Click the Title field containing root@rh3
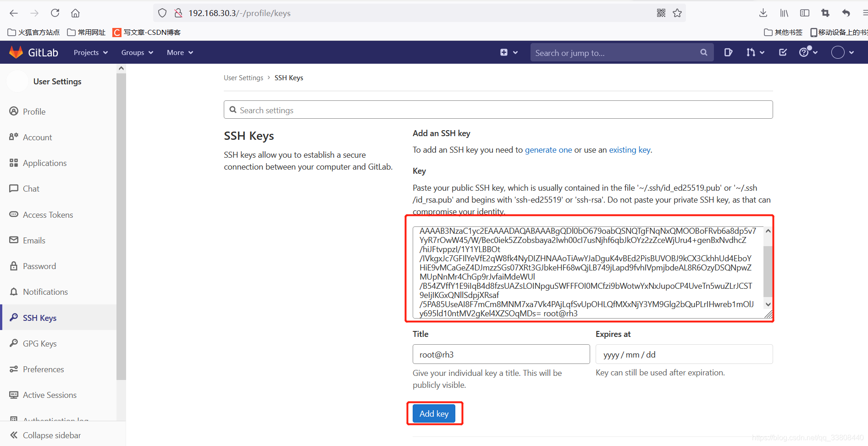 [501, 354]
